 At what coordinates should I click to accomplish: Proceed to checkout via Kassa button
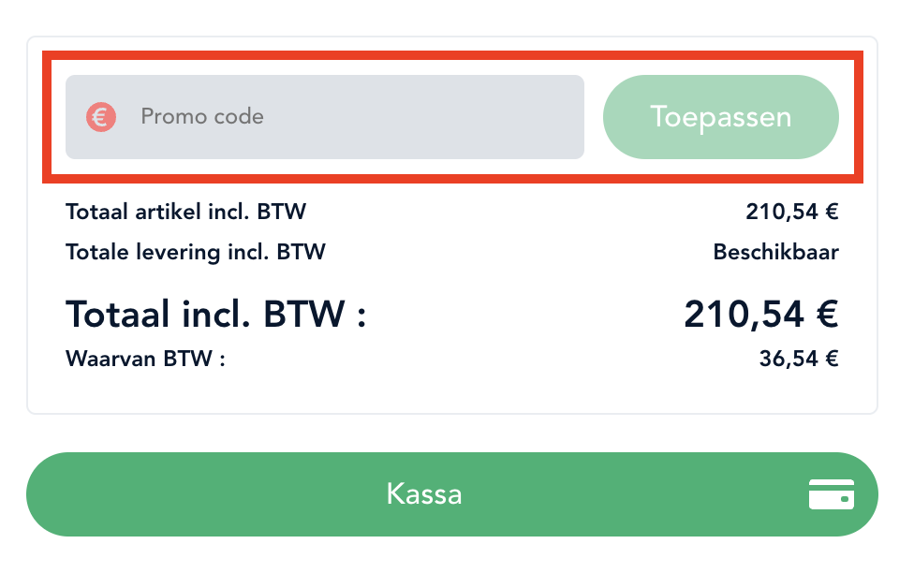coord(451,494)
